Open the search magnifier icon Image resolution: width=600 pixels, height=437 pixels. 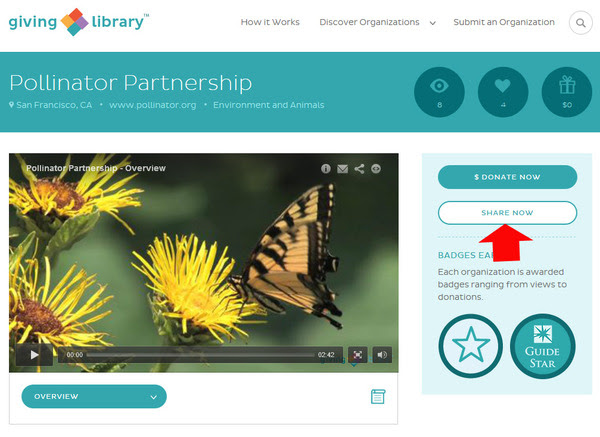[580, 23]
